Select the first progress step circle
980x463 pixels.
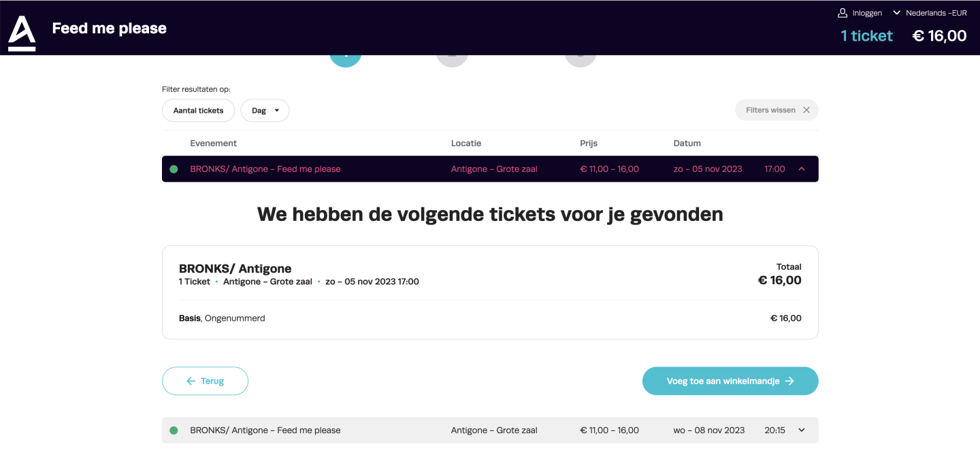point(345,60)
